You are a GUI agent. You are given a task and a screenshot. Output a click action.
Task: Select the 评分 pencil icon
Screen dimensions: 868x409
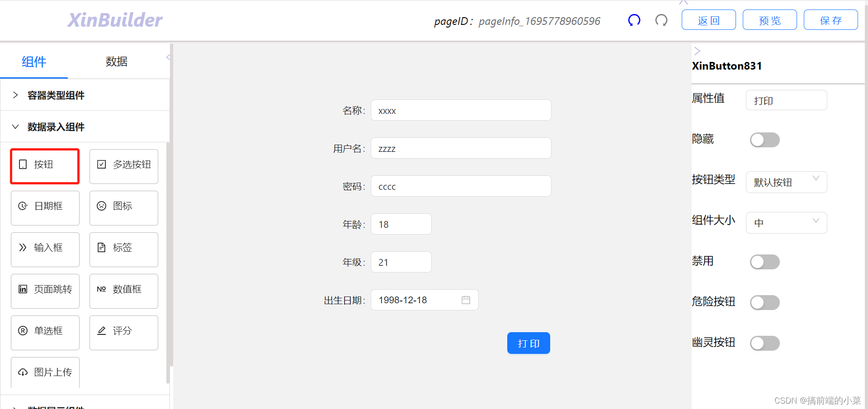click(102, 331)
